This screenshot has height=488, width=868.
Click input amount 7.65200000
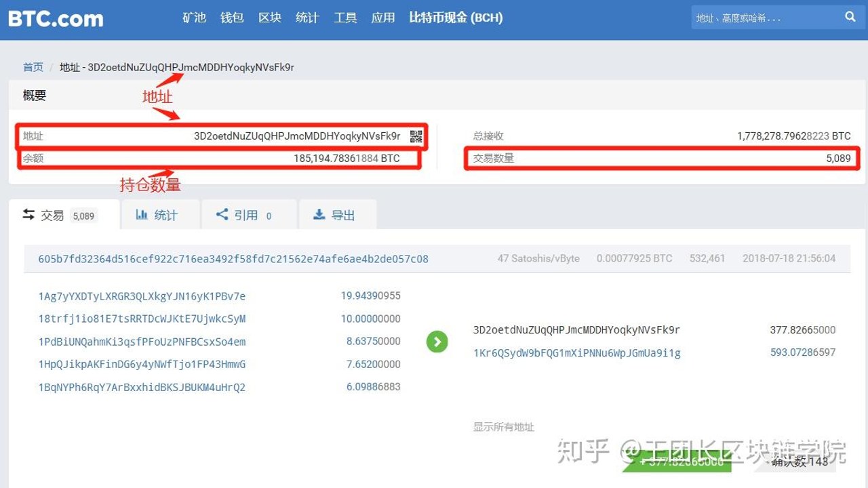374,364
